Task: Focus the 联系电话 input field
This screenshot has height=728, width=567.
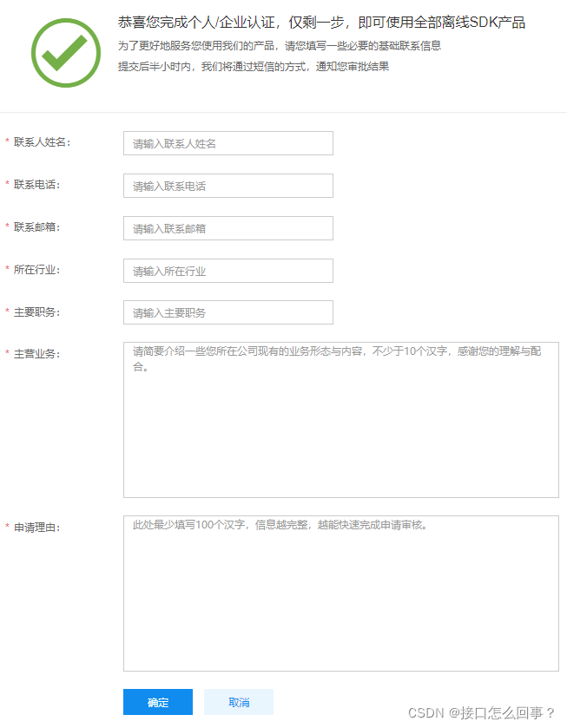Action: click(x=228, y=186)
